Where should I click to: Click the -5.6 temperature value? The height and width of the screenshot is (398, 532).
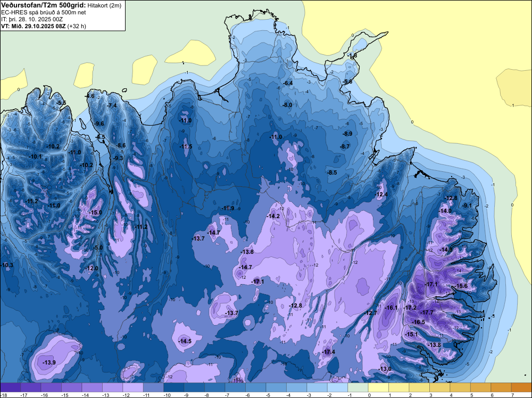pyautogui.click(x=347, y=82)
